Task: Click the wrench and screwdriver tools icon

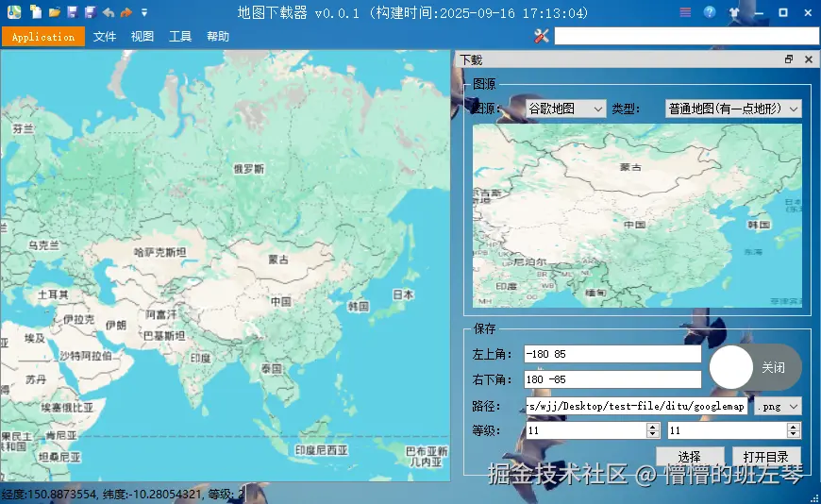Action: (x=542, y=36)
